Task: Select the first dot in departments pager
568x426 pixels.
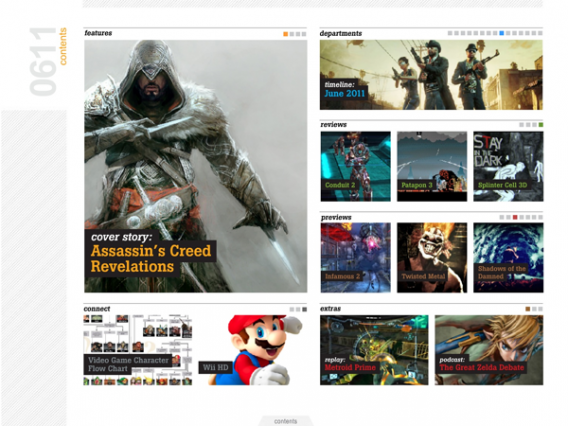Action: point(450,33)
